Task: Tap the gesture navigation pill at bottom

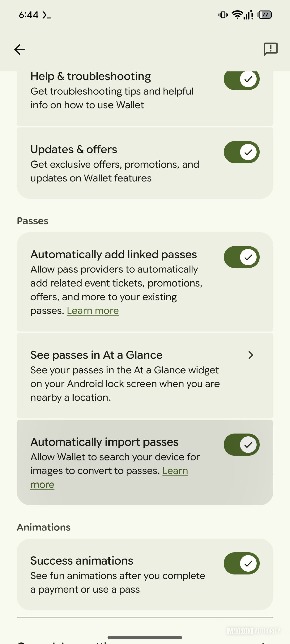Action: (x=145, y=637)
